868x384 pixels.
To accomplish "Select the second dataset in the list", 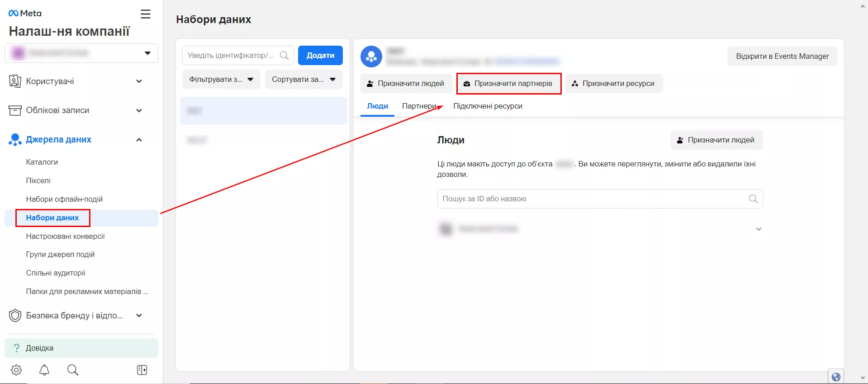I will 263,140.
